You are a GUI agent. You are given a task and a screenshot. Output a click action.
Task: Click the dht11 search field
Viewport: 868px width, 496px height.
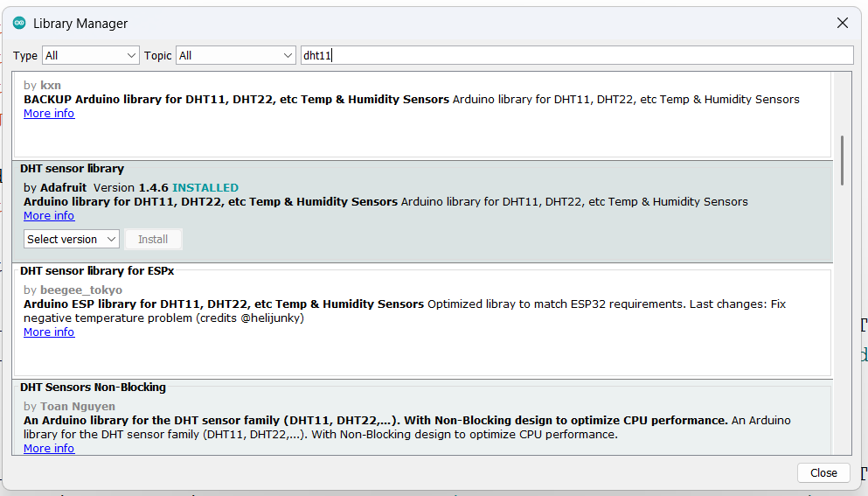tap(577, 55)
